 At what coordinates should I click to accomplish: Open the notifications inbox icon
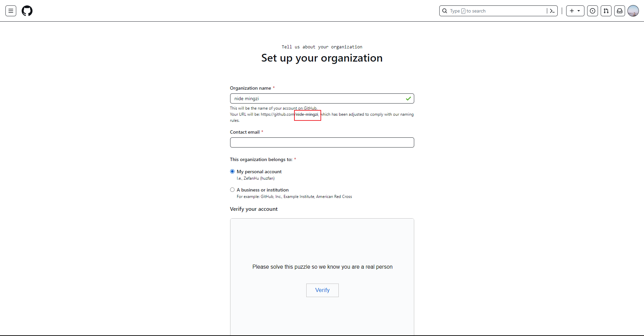(x=620, y=11)
